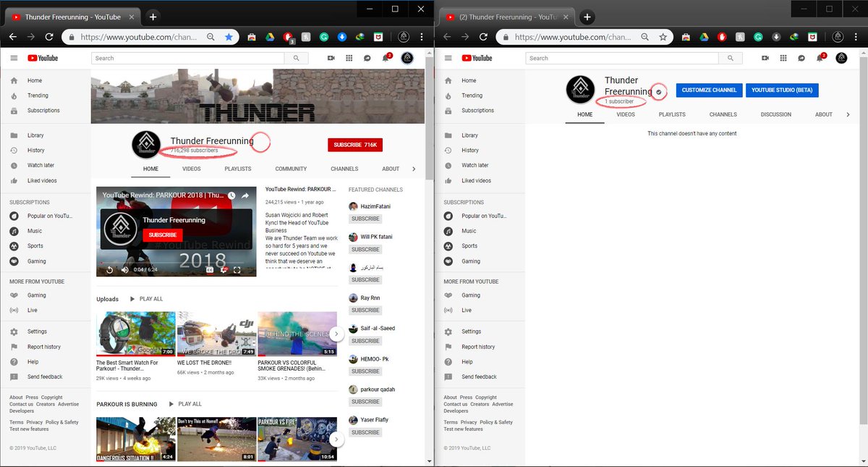Click account avatar in left window's YouTube header
Image resolution: width=868 pixels, height=467 pixels.
407,58
